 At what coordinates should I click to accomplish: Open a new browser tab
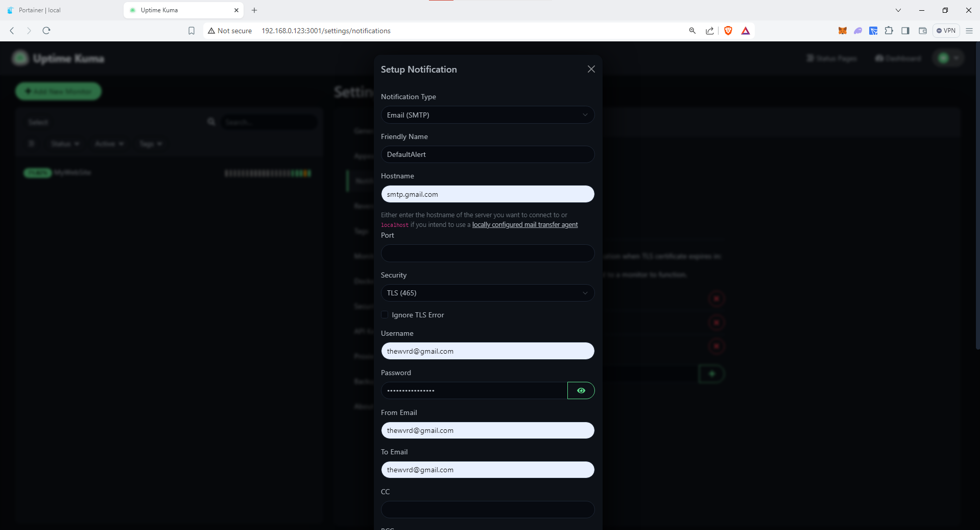(254, 10)
